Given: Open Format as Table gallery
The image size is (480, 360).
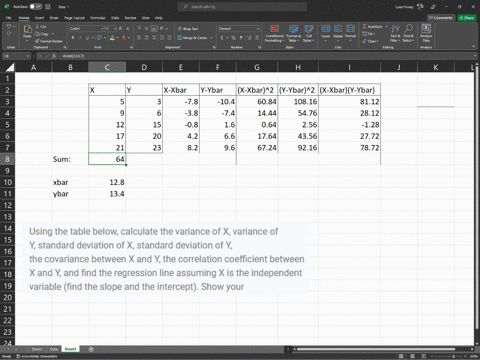Looking at the screenshot, I should (293, 33).
